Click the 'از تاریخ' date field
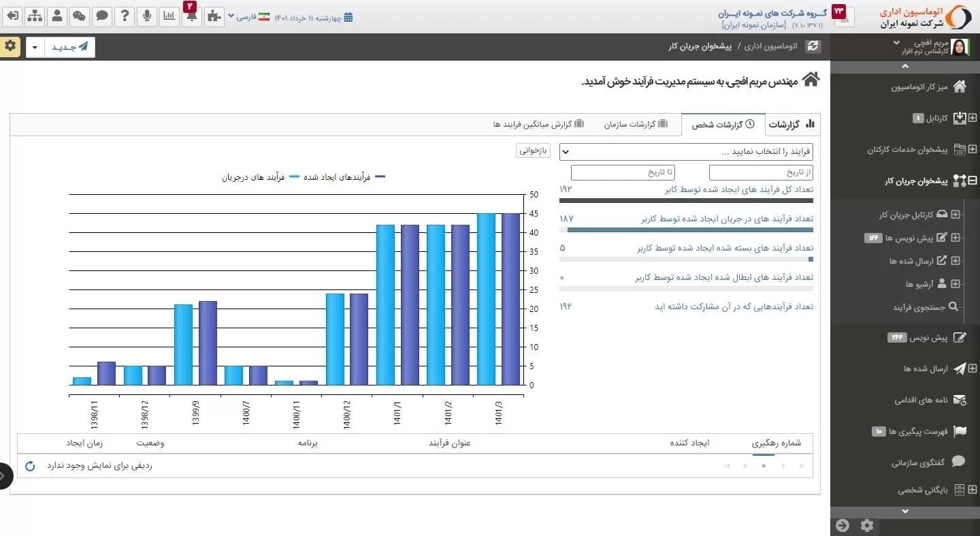Screen dimensions: 980x536 click(760, 172)
